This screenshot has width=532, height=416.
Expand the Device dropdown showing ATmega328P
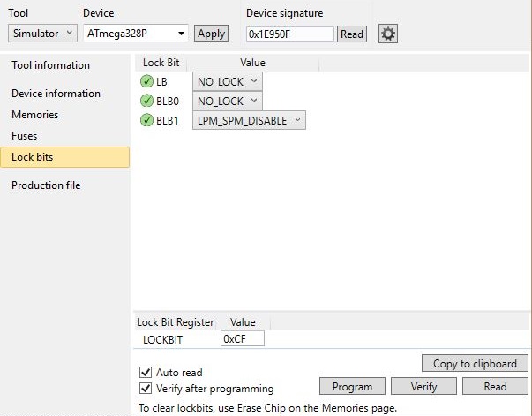136,34
